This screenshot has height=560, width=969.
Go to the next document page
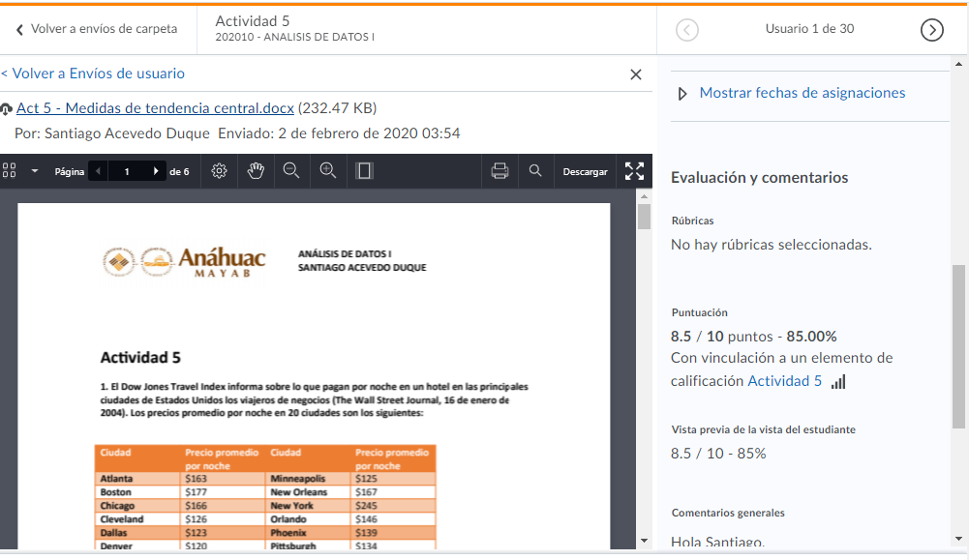156,171
